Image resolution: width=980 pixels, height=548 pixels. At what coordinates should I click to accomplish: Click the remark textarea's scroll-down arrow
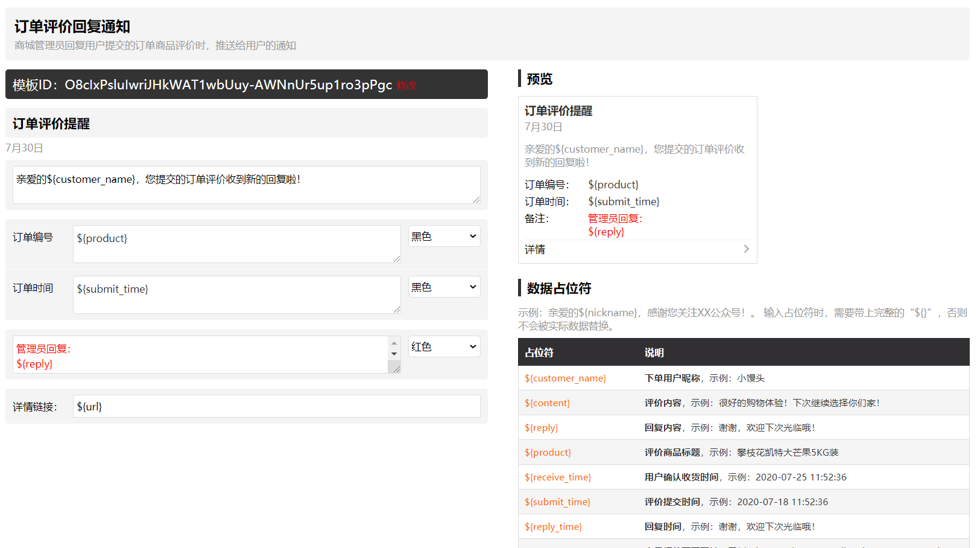pyautogui.click(x=394, y=354)
